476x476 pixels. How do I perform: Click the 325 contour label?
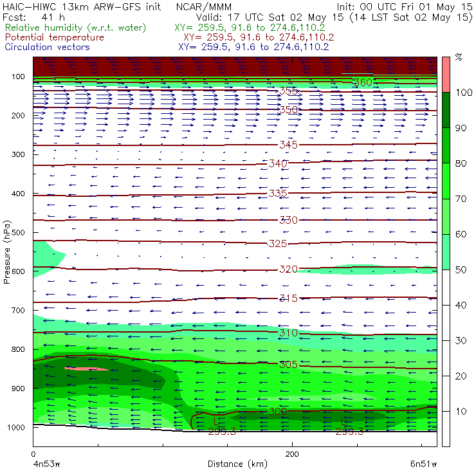278,243
